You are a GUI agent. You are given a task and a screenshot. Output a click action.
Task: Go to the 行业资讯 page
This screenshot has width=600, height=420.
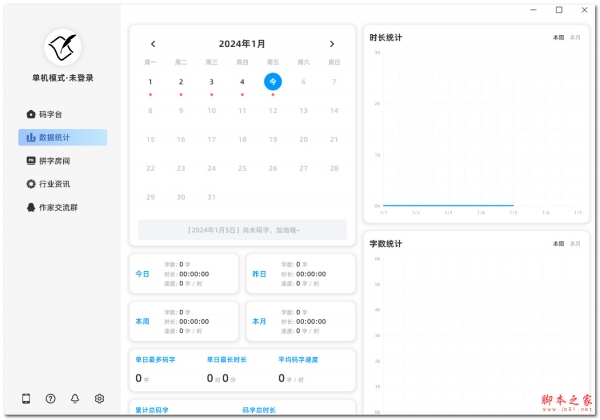pos(48,184)
